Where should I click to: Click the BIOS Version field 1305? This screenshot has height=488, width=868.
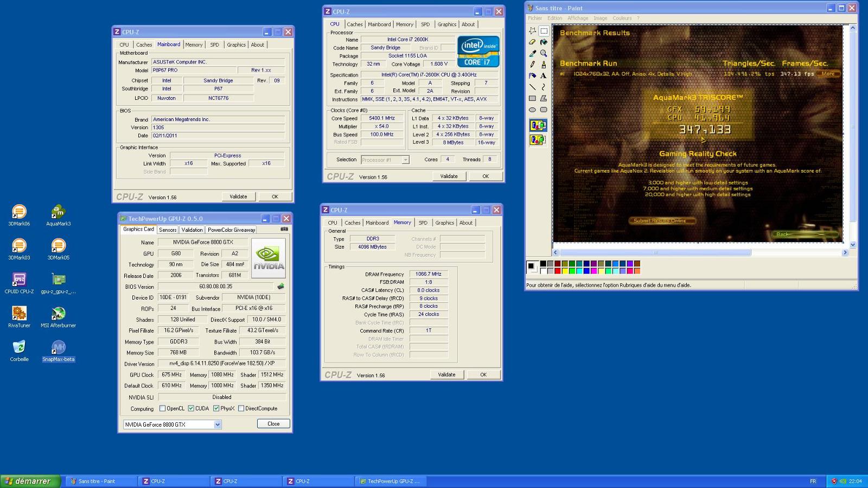218,128
